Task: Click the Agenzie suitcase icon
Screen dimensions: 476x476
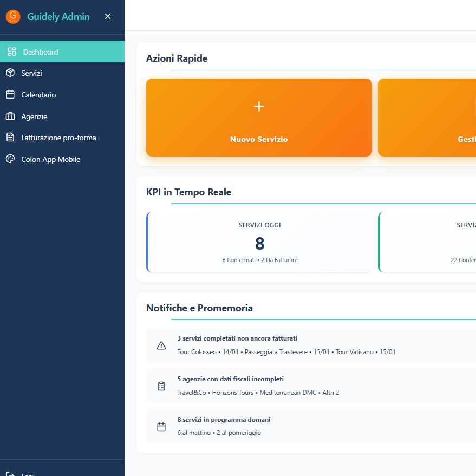Action: (10, 116)
